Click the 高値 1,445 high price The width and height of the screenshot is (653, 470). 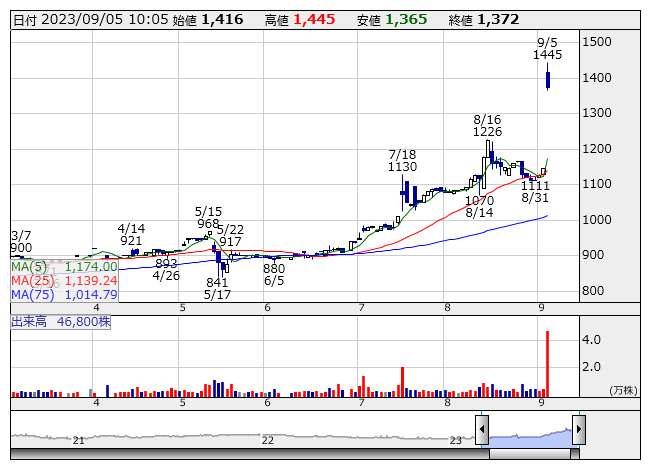[x=300, y=20]
